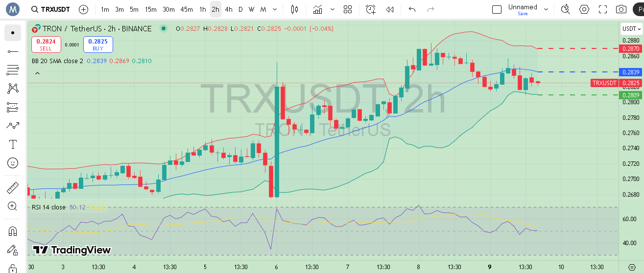Select the ruler measure tool
This screenshot has width=644, height=273.
pos(13,187)
